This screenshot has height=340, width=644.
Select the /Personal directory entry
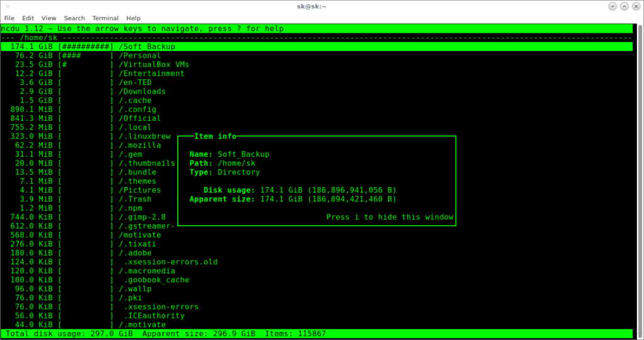(x=140, y=55)
